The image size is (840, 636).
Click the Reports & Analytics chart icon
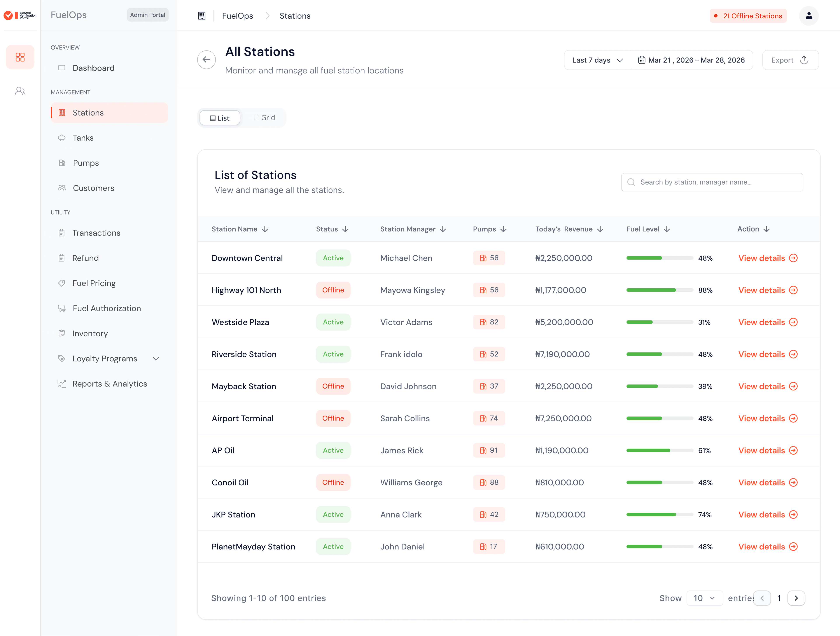tap(61, 384)
